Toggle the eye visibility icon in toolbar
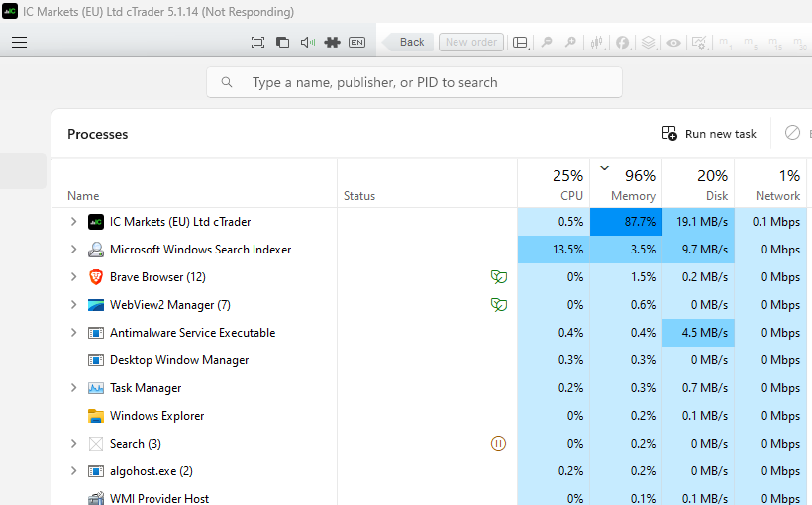Screen dimensions: 812x505 [673, 43]
